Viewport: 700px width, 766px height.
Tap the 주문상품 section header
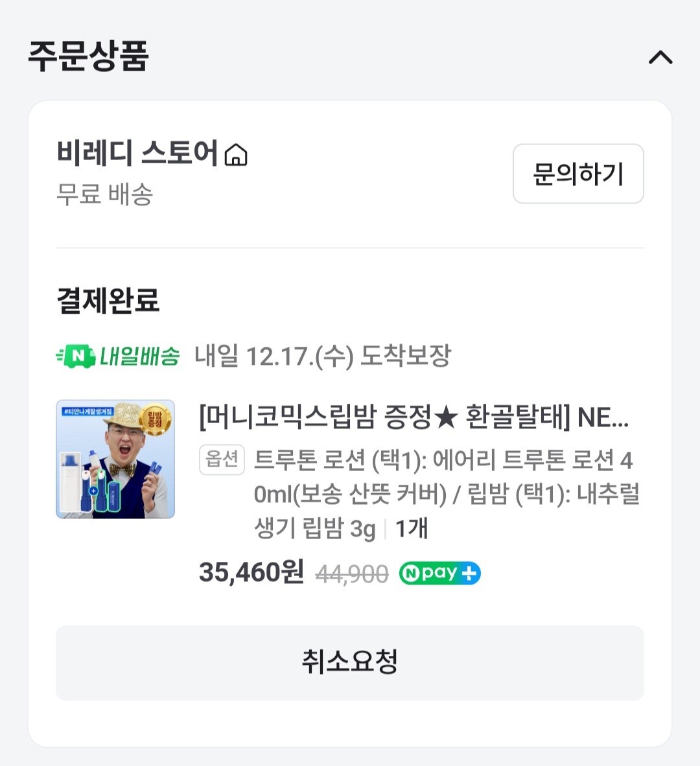click(89, 56)
